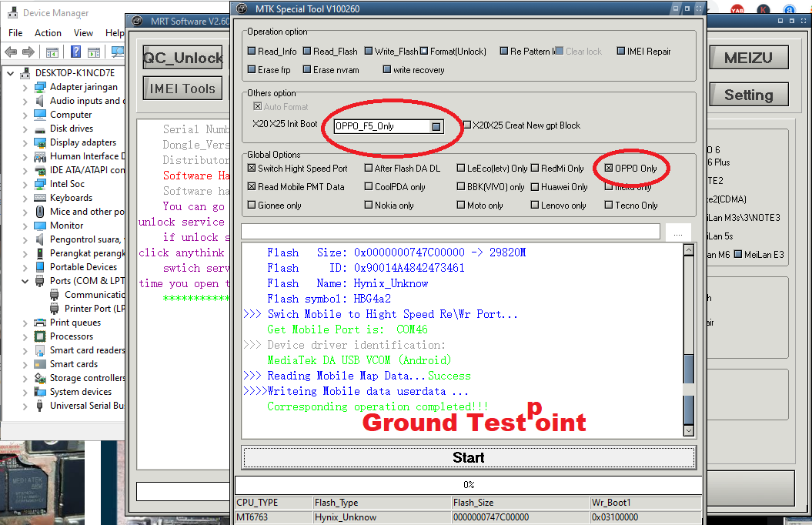Click the Adapter jaringan network icon

pos(40,87)
